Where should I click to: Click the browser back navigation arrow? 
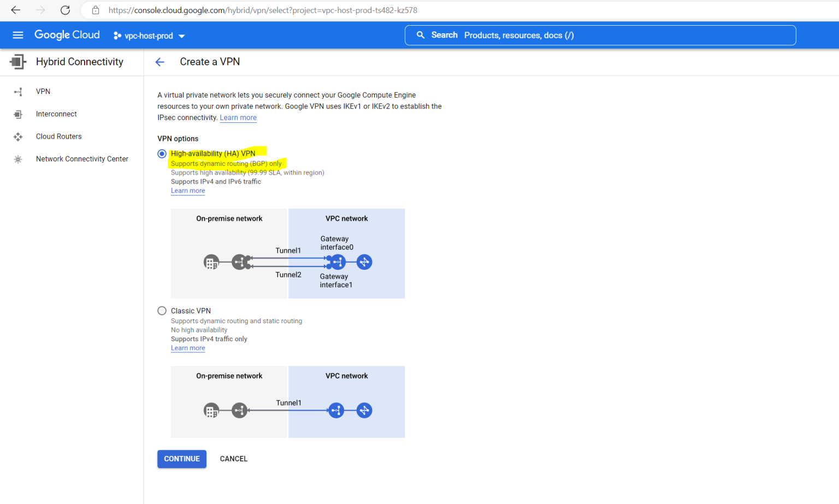(15, 10)
